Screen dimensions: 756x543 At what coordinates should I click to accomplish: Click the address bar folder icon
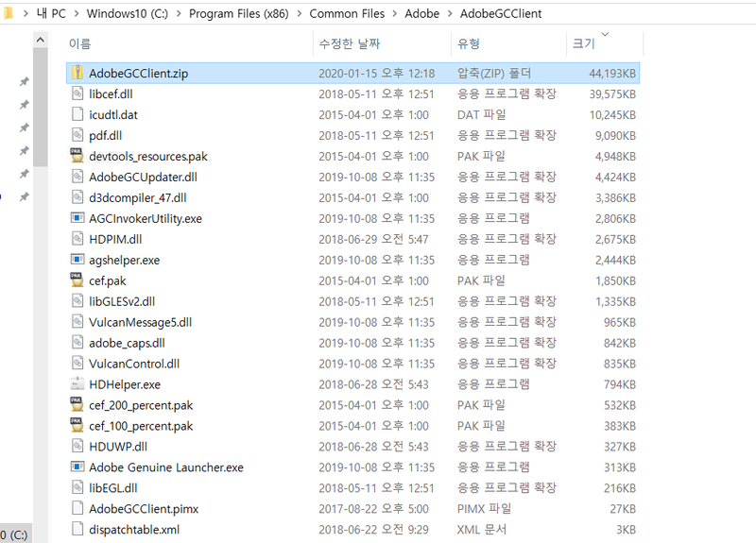point(8,13)
